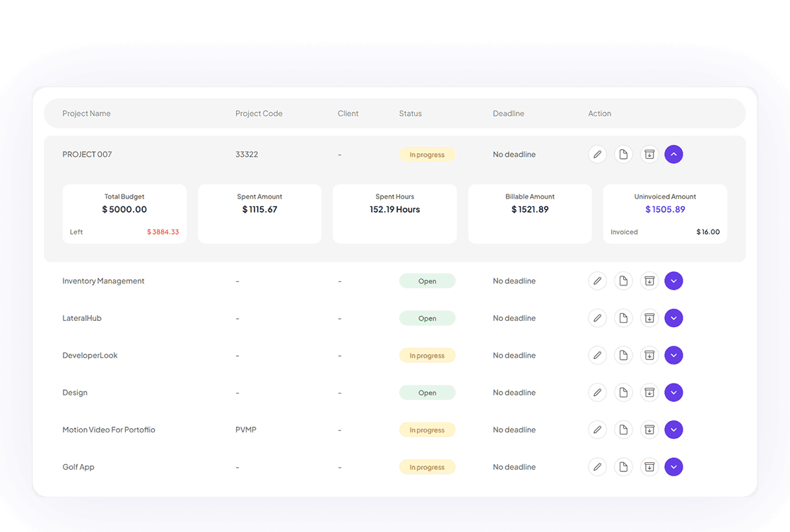Image resolution: width=790 pixels, height=532 pixels.
Task: Select Design project name
Action: tap(75, 392)
